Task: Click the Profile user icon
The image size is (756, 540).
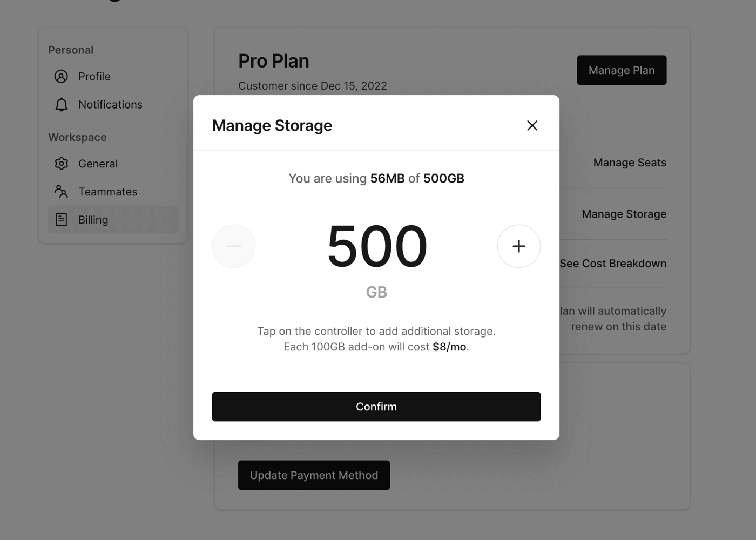Action: [x=62, y=77]
